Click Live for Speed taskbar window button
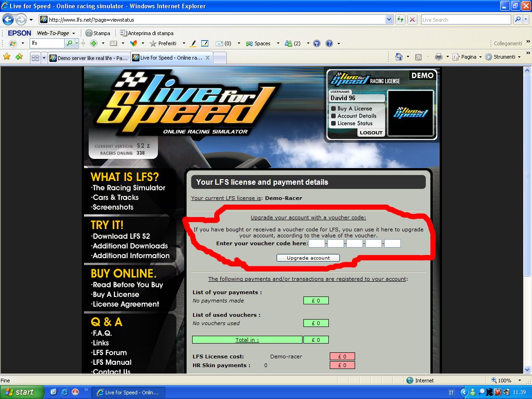Screen dimensions: 532x399 [x=128, y=392]
